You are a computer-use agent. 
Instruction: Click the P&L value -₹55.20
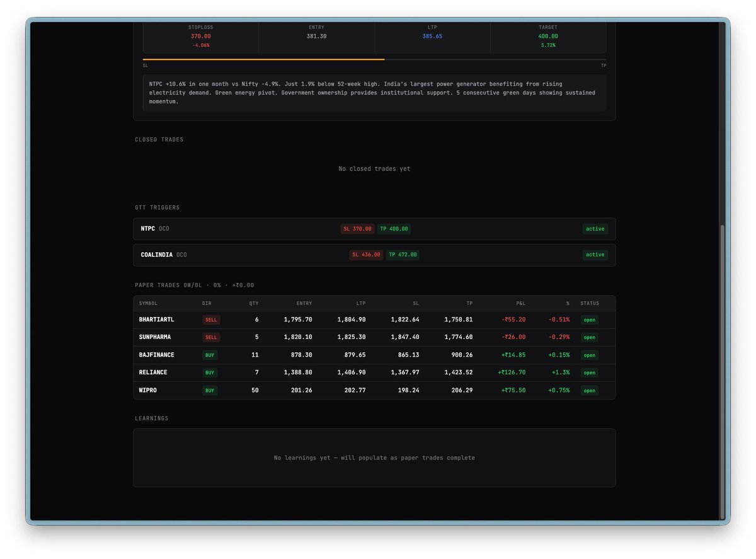pos(513,320)
